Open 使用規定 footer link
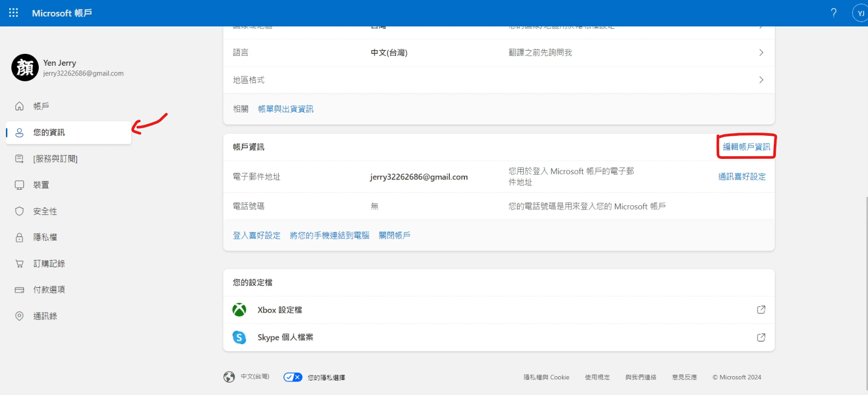Screen dimensions: 868x395 (598, 377)
